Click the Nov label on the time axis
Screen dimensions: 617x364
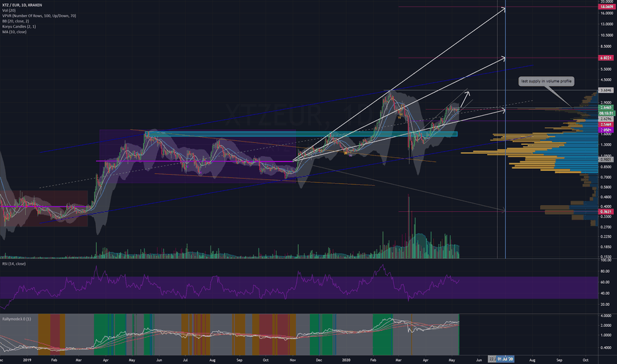click(x=293, y=359)
